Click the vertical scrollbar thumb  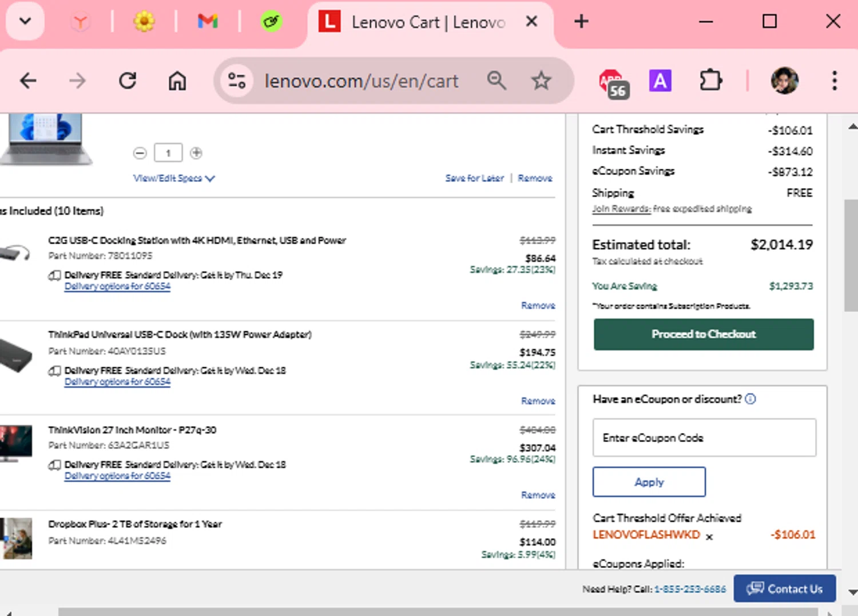pos(851,255)
